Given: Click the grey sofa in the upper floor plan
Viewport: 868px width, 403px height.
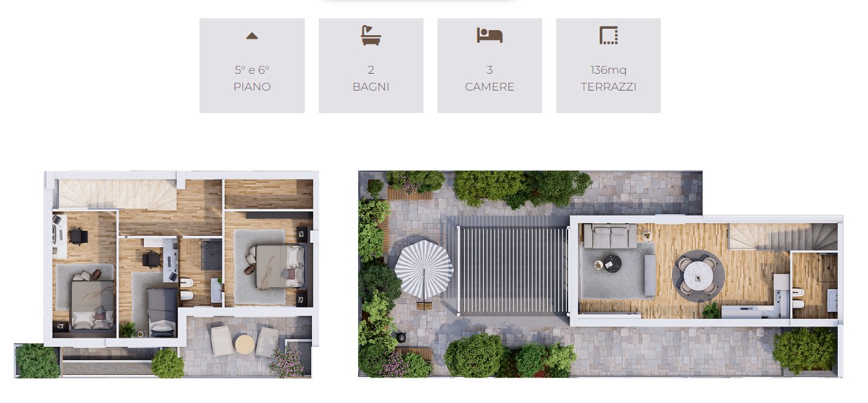Looking at the screenshot, I should click(610, 237).
